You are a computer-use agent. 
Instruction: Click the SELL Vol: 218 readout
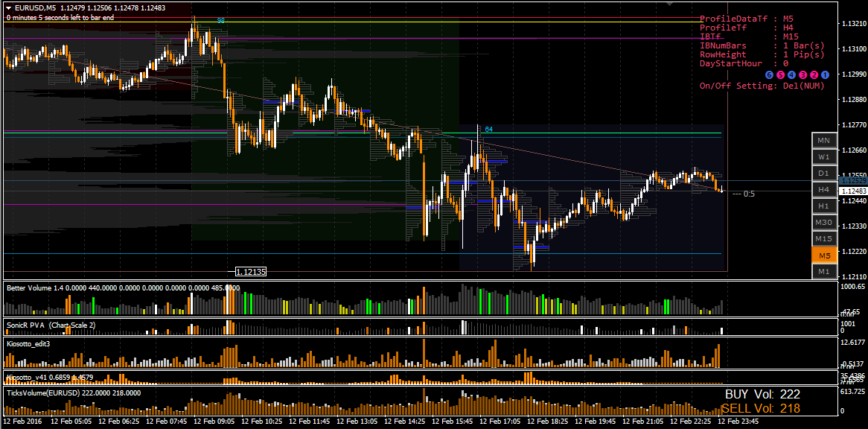click(761, 409)
